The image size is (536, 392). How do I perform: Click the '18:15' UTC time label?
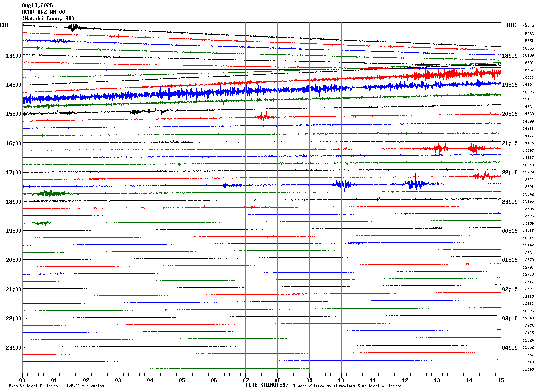pos(510,56)
